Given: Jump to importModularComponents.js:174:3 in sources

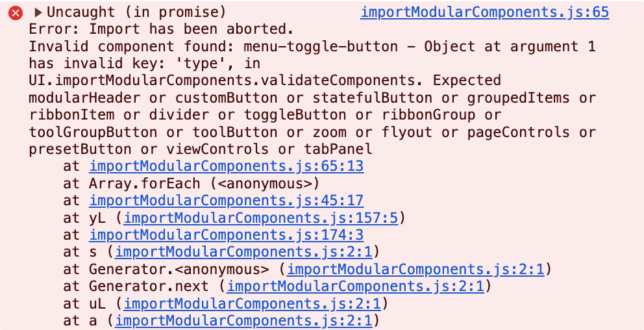Looking at the screenshot, I should [x=226, y=235].
